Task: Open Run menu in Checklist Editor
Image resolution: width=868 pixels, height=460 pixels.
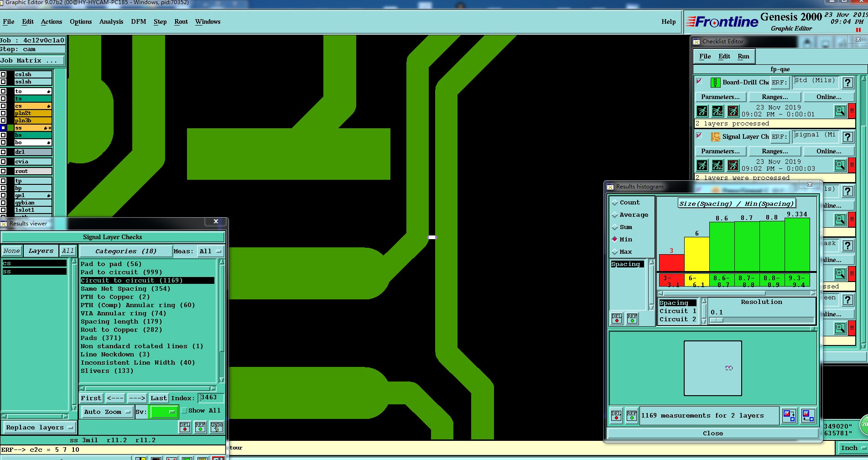Action: point(743,56)
